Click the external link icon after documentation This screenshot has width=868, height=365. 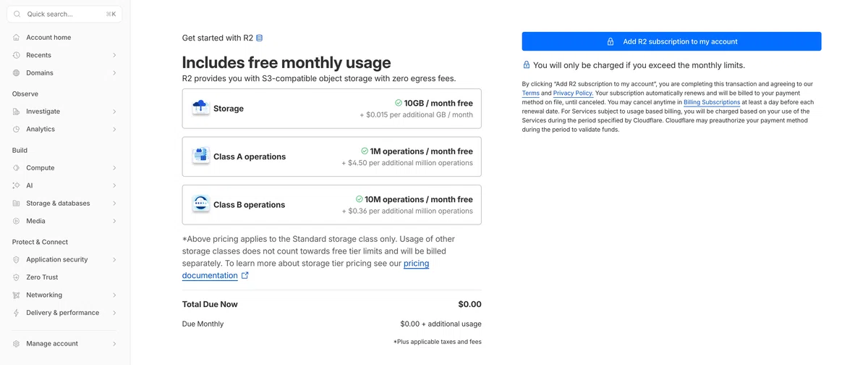(x=245, y=275)
